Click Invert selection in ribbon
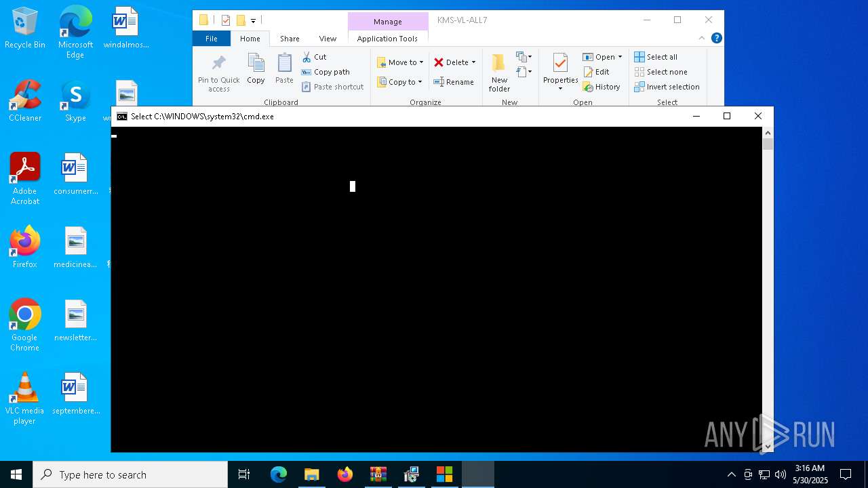 pos(667,87)
